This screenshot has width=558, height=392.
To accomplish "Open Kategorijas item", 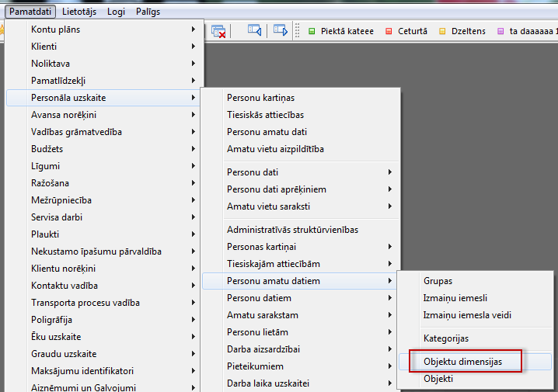I will 475,338.
